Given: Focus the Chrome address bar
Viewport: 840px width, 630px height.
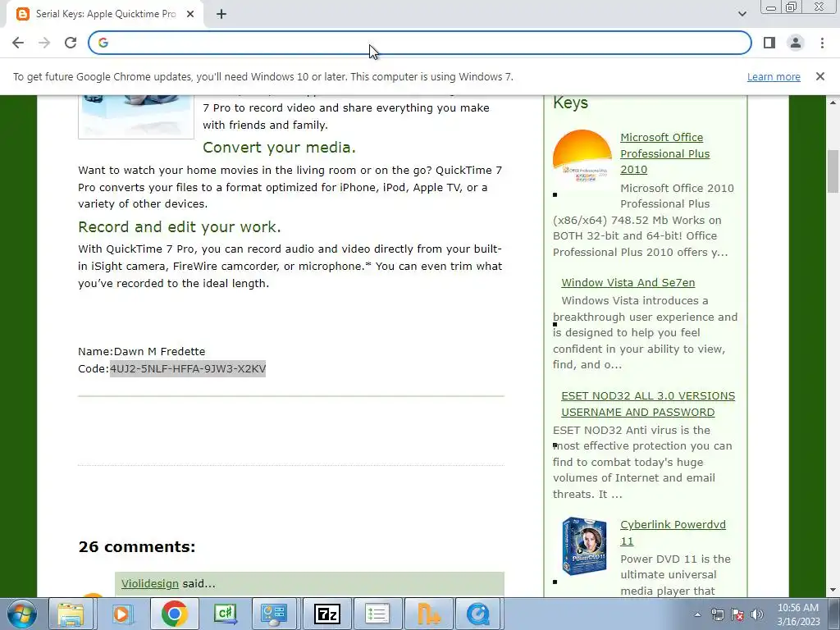Looking at the screenshot, I should 420,43.
